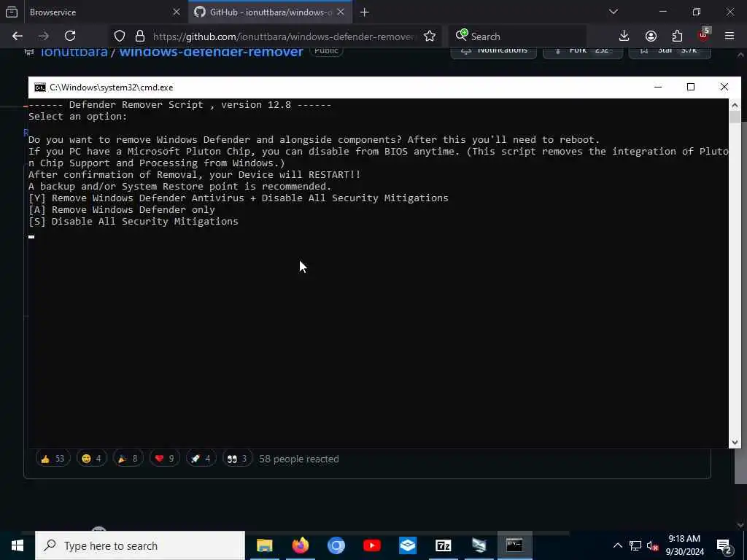The height and width of the screenshot is (560, 747).
Task: Open the Firefox account menu
Action: (x=651, y=36)
